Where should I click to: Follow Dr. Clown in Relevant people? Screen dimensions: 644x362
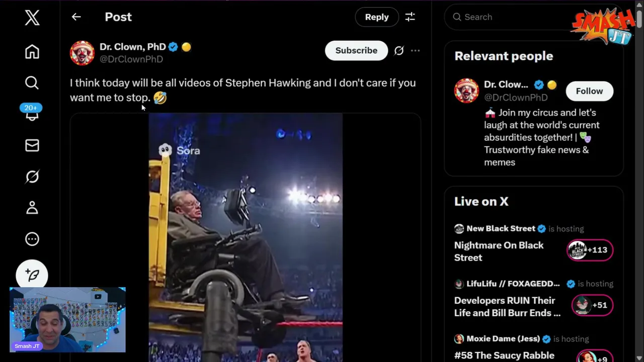click(x=589, y=91)
